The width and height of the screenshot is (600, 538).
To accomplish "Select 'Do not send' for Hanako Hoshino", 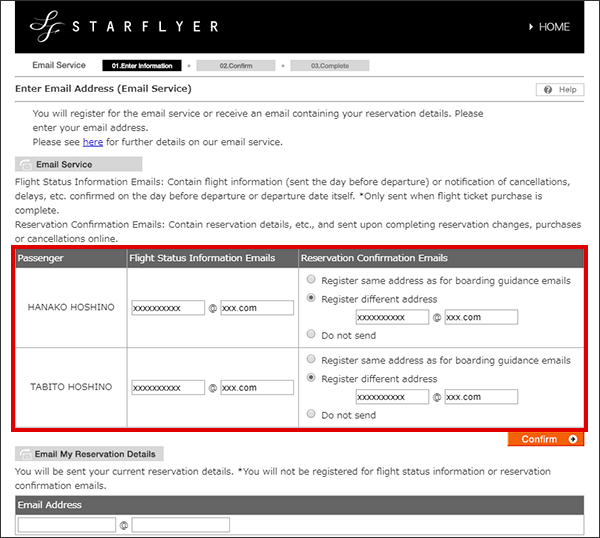I will [x=314, y=335].
